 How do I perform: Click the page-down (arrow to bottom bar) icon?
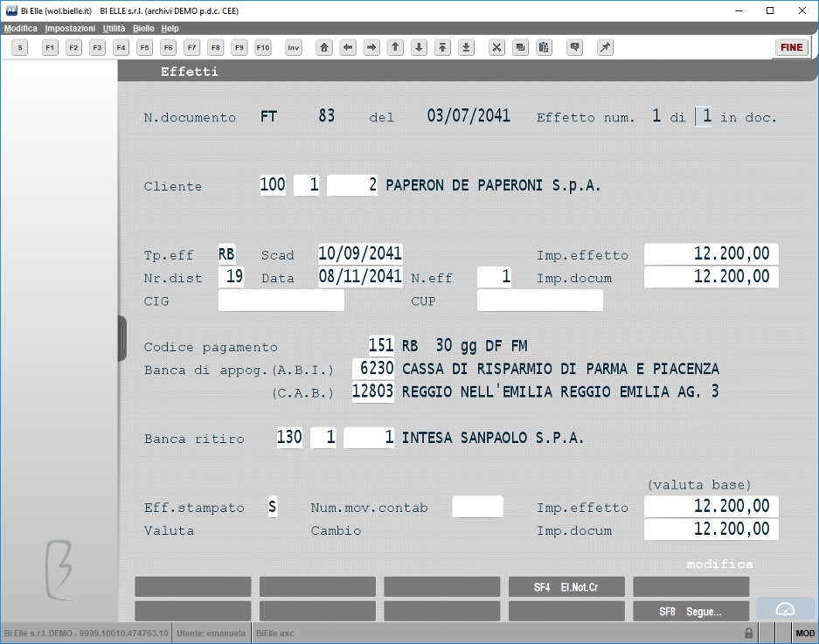466,47
